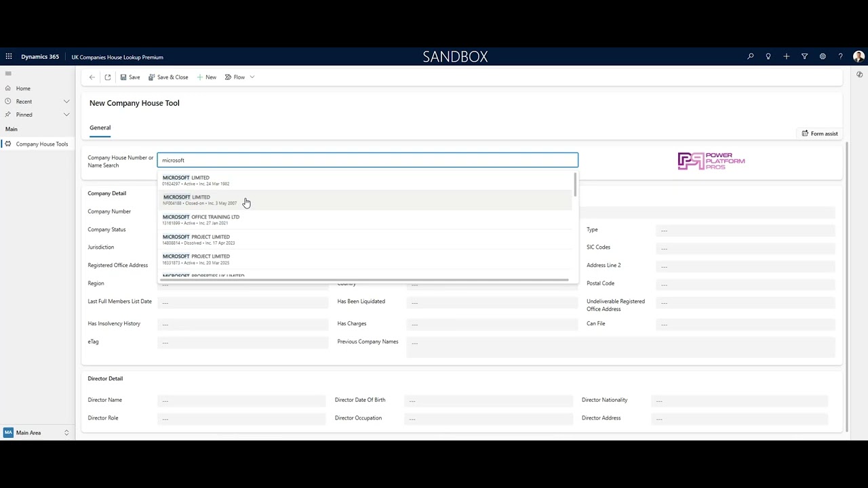This screenshot has height=488, width=868.
Task: Click the Director Nationality field
Action: point(740,401)
